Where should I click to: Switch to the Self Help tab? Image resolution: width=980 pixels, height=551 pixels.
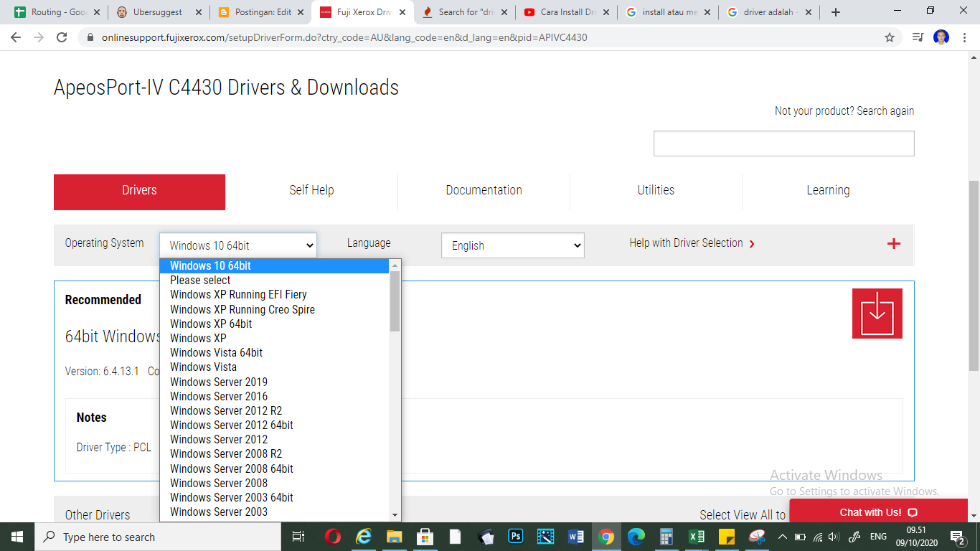tap(311, 192)
